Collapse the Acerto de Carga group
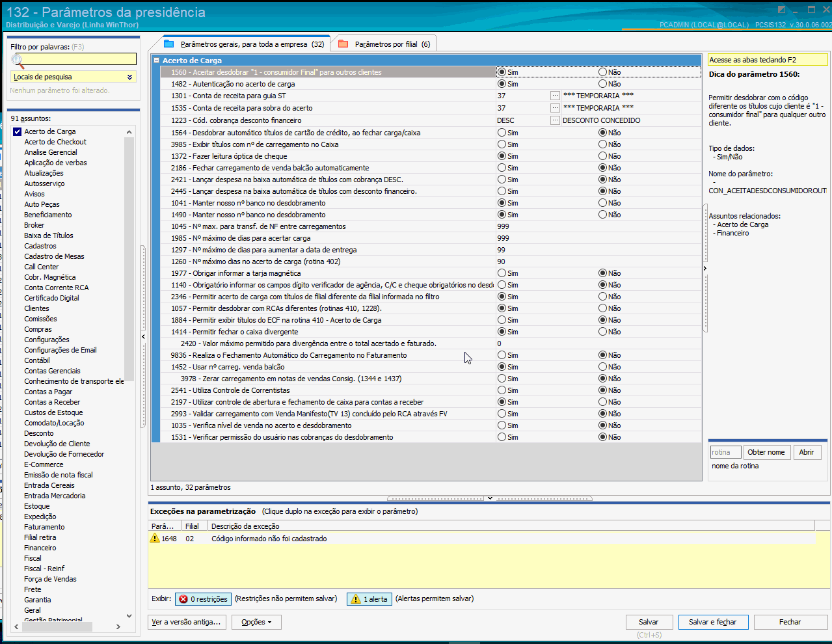The image size is (832, 644). pyautogui.click(x=157, y=60)
